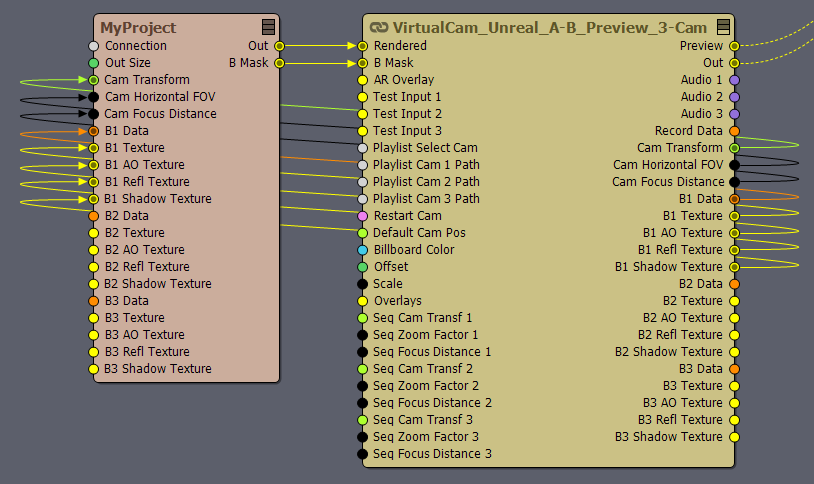This screenshot has width=814, height=484.
Task: Click the Test Input 2 label
Action: point(408,114)
